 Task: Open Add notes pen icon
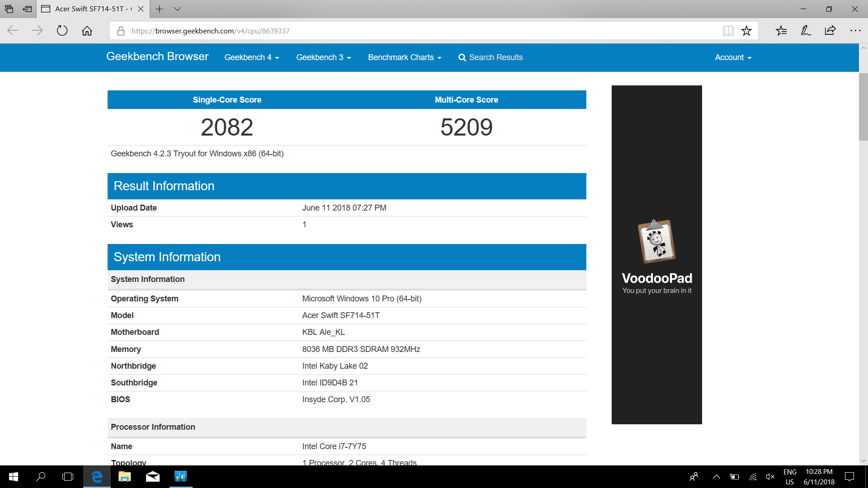[x=806, y=31]
